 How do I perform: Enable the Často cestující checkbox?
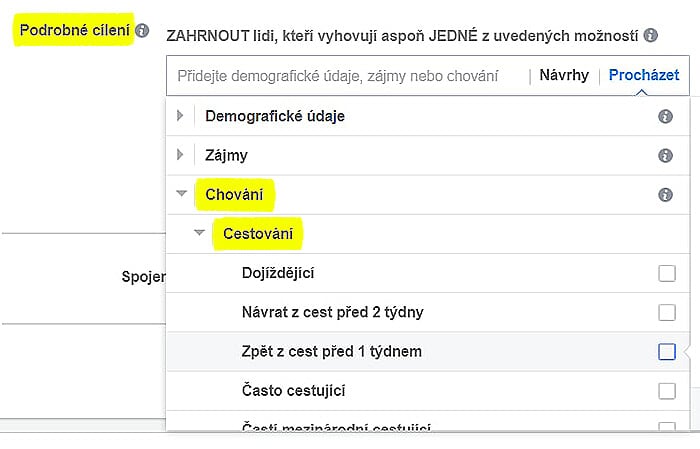[x=667, y=391]
